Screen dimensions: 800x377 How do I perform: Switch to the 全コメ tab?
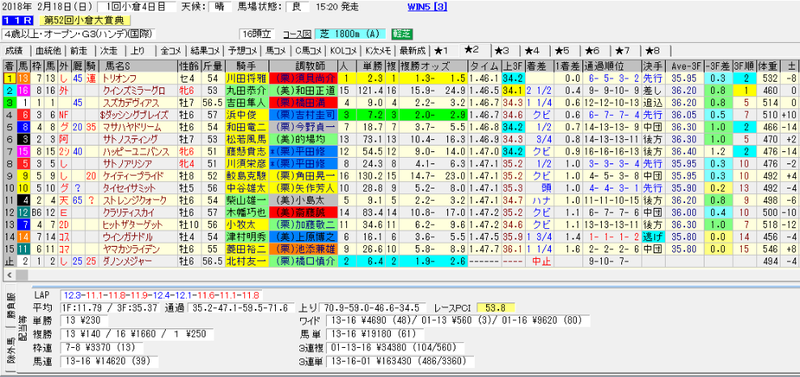click(171, 51)
